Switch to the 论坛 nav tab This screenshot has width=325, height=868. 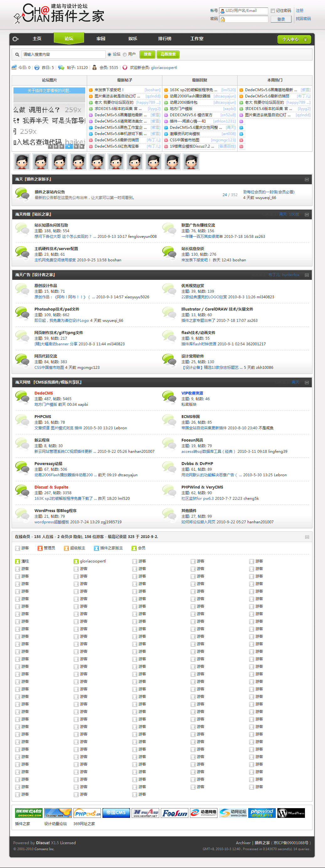click(x=69, y=39)
